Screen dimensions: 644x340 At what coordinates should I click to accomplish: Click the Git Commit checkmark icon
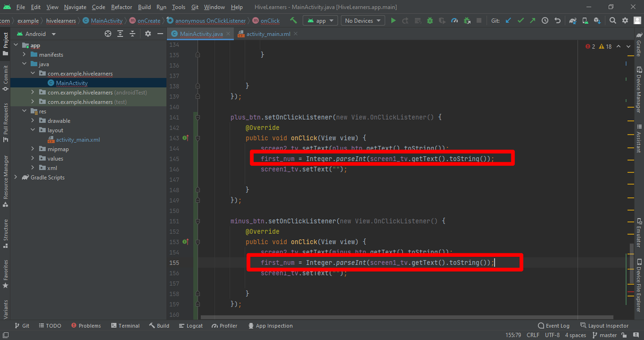[521, 21]
